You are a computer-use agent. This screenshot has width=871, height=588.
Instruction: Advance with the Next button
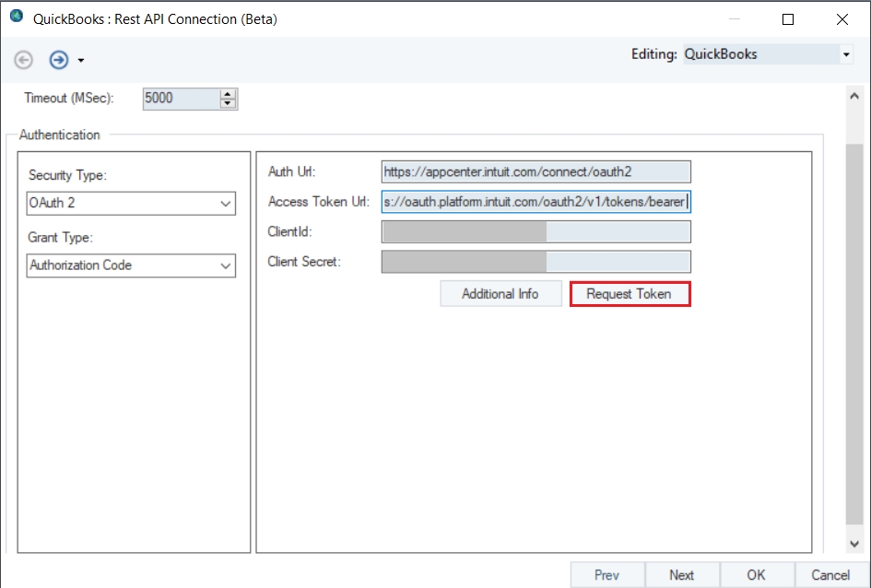[682, 575]
